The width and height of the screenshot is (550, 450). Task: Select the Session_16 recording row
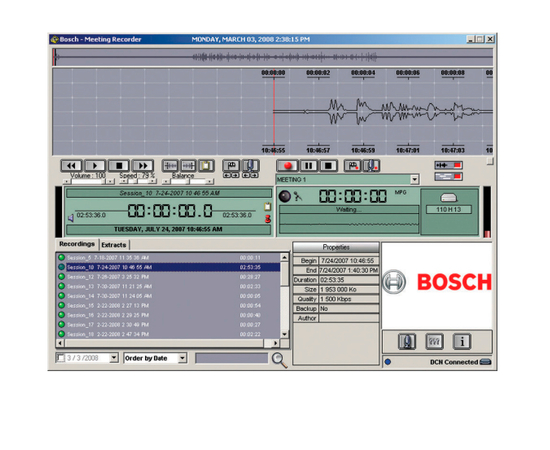(169, 315)
